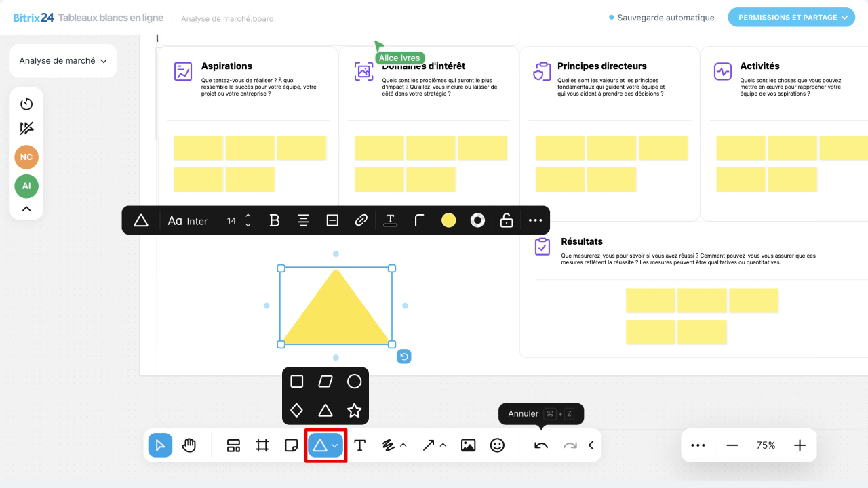This screenshot has width=868, height=488.
Task: Click the undo arrow
Action: pos(541,445)
